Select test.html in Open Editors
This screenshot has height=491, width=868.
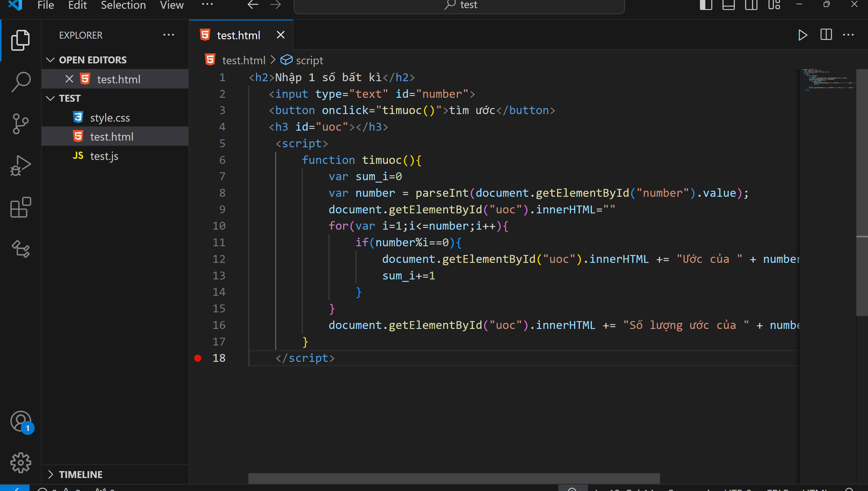coord(115,79)
